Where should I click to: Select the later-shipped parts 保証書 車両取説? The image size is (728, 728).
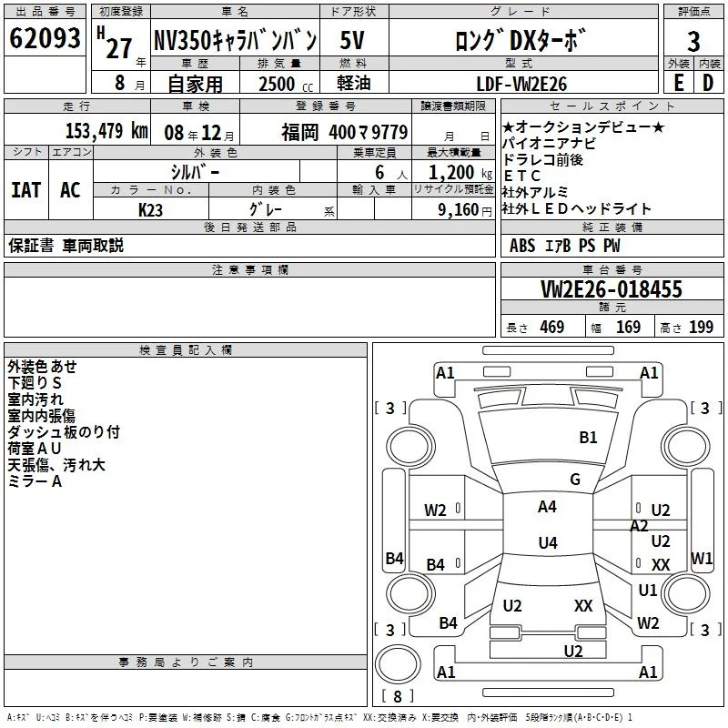tap(66, 246)
